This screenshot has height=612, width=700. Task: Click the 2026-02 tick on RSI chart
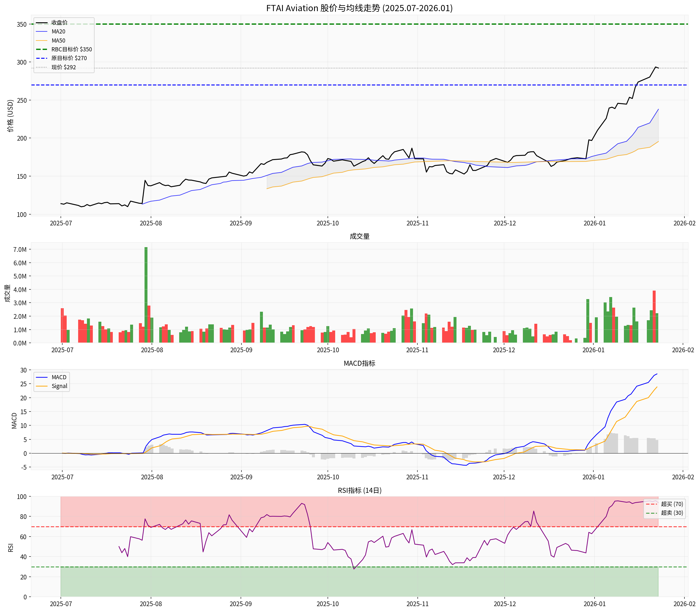coord(684,604)
